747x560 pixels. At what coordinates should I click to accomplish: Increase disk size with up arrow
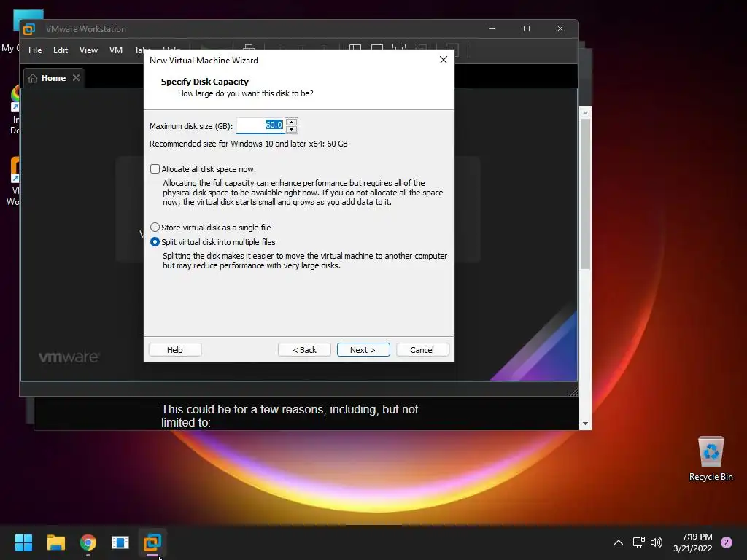click(292, 122)
